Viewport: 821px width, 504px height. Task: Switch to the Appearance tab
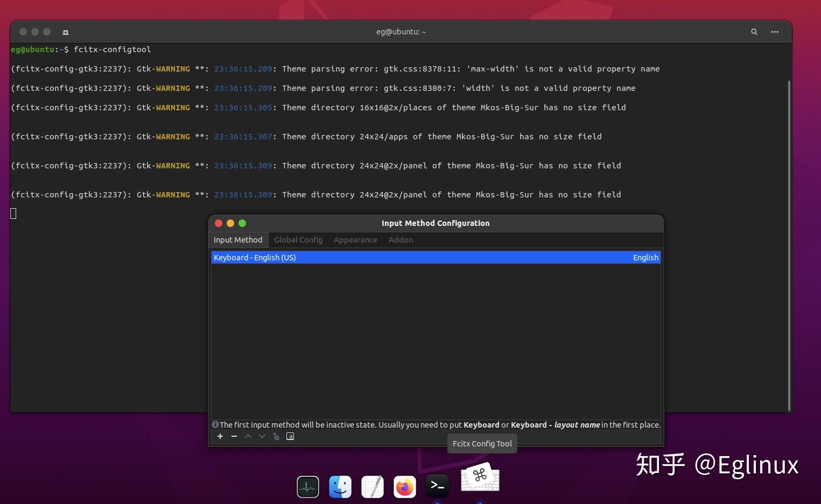(355, 240)
